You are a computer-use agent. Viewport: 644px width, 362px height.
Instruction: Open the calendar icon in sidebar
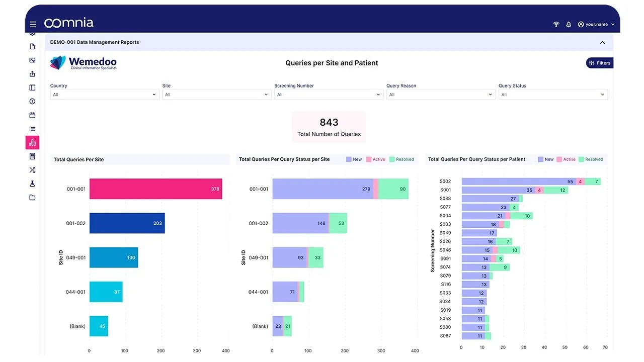[32, 115]
